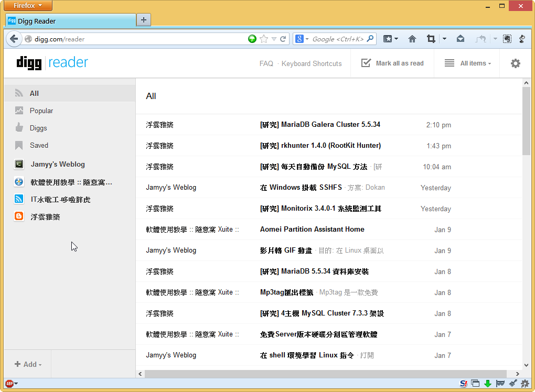Click the red S status bar icon
This screenshot has height=392, width=535.
point(463,384)
